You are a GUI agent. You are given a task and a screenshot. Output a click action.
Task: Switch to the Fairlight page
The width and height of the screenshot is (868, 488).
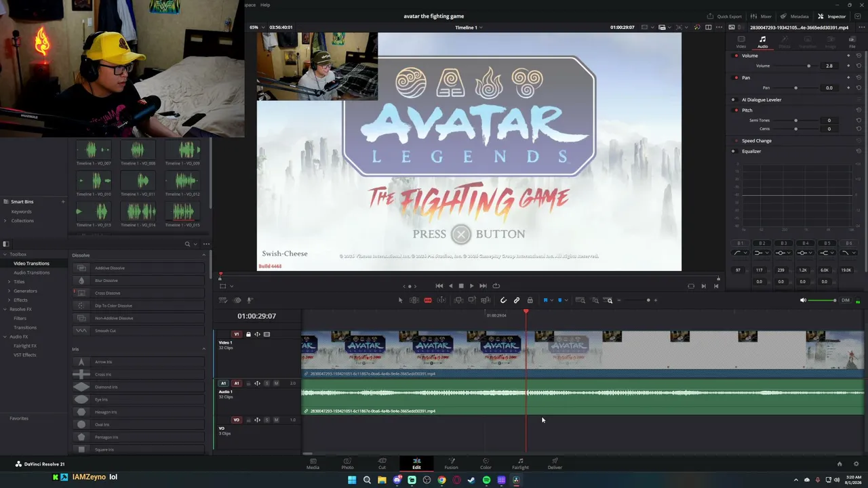pyautogui.click(x=520, y=464)
